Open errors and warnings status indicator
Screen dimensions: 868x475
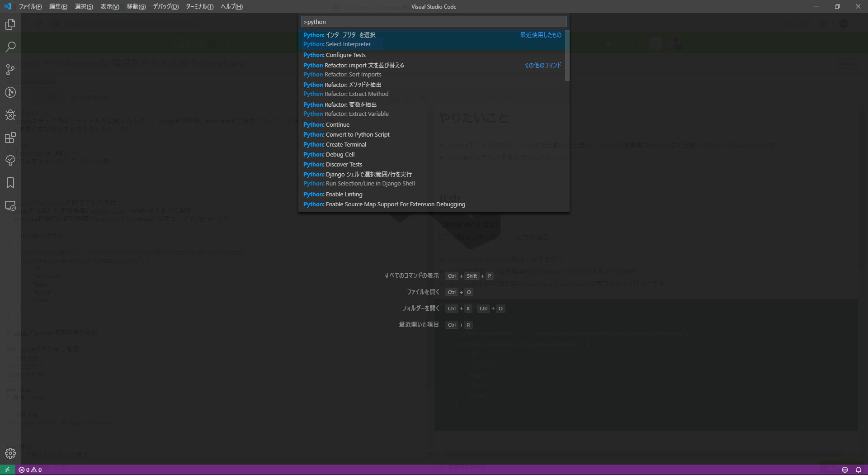(x=30, y=470)
